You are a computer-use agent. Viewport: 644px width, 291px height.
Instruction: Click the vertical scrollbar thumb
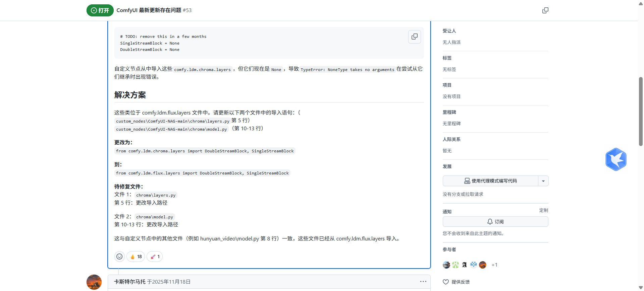pos(641,112)
